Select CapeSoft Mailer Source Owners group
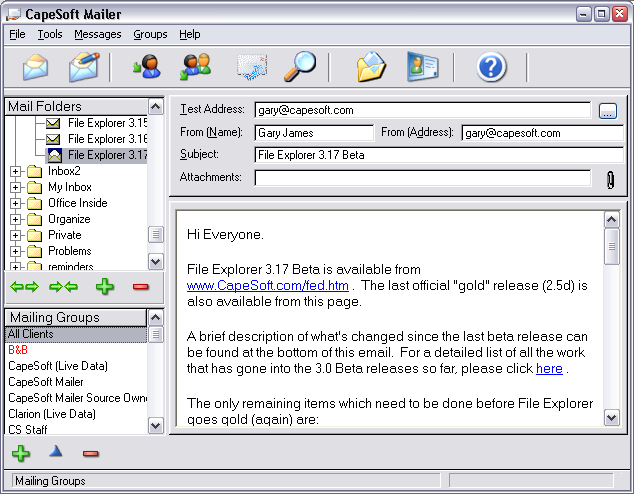This screenshot has height=494, width=635. click(x=76, y=398)
